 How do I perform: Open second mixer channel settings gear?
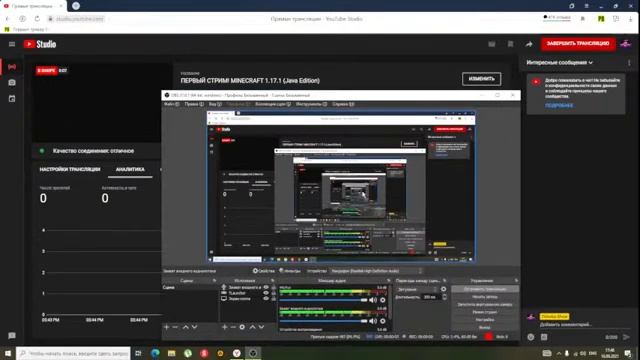point(382,321)
